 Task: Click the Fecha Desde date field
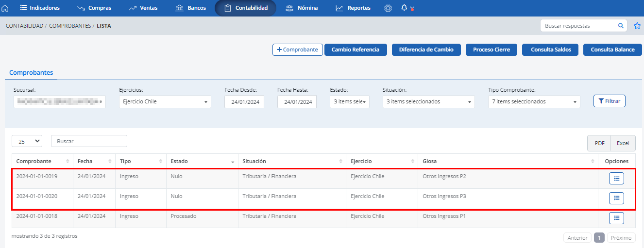point(244,101)
